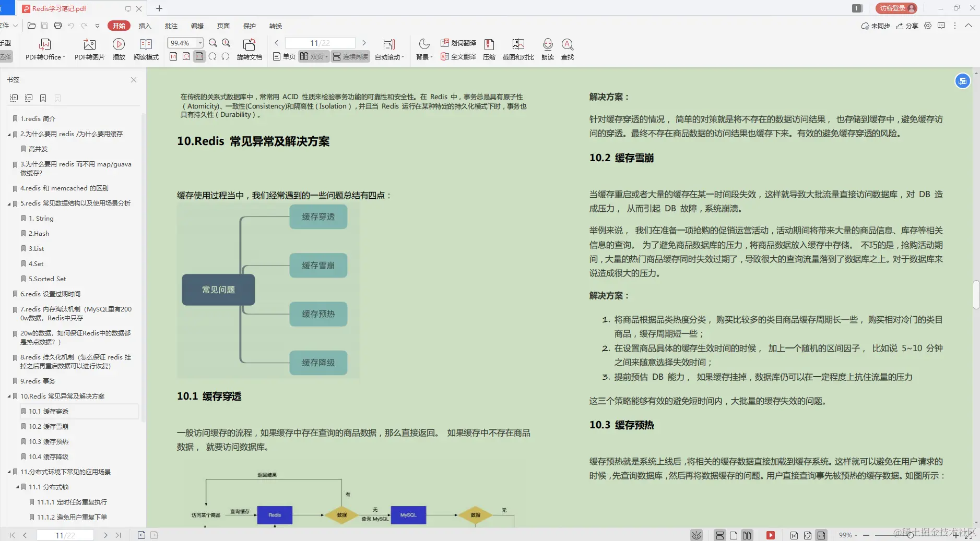Click 旋转文档 to rotate the document
The width and height of the screenshot is (980, 541).
coord(249,49)
